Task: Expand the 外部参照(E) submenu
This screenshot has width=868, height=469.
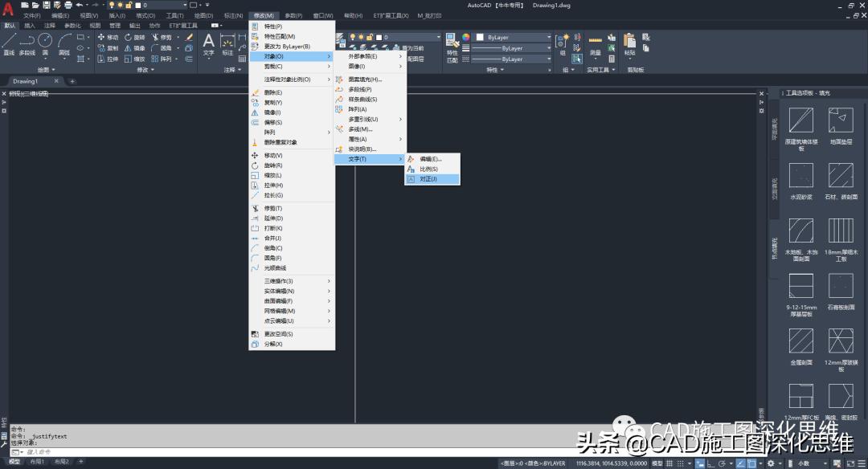Action: 371,56
